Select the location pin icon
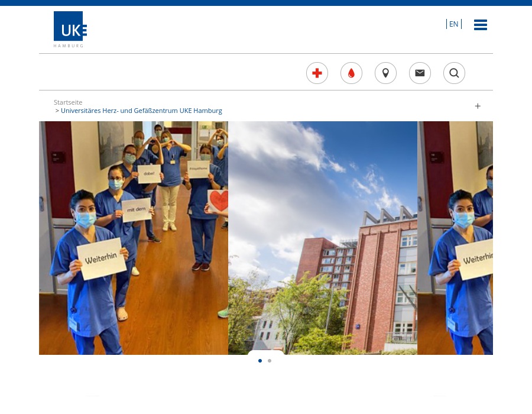Screen dimensions: 532x414 pos(385,73)
